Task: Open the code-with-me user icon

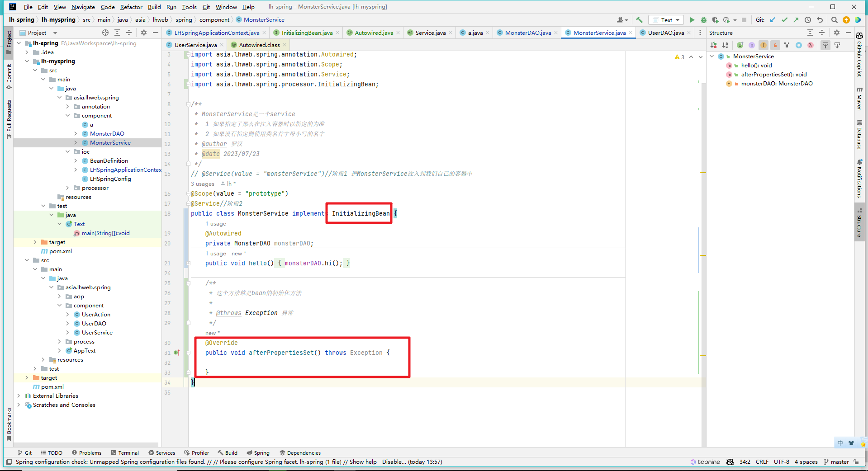Action: [622, 20]
